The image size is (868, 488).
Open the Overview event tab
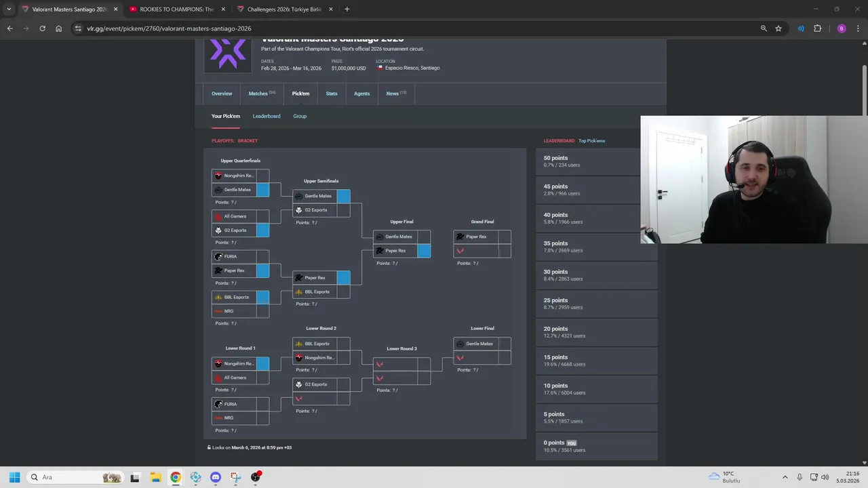(222, 94)
